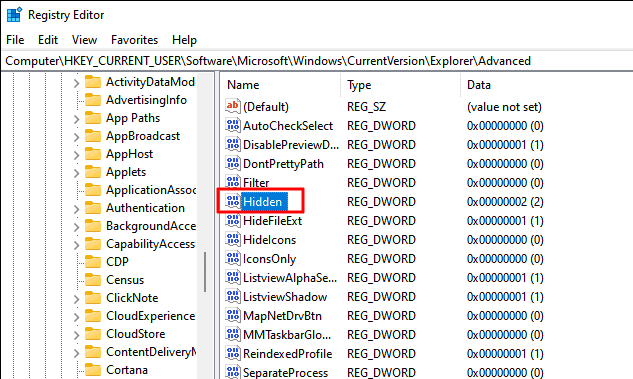This screenshot has height=379, width=633.
Task: Expand the ActivityDataMod key
Action: [x=76, y=83]
